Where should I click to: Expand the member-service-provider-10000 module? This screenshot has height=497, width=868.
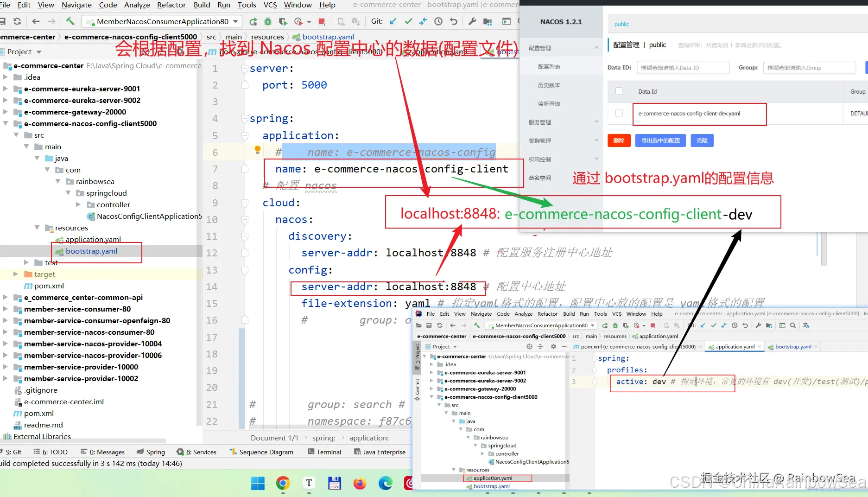tap(6, 367)
